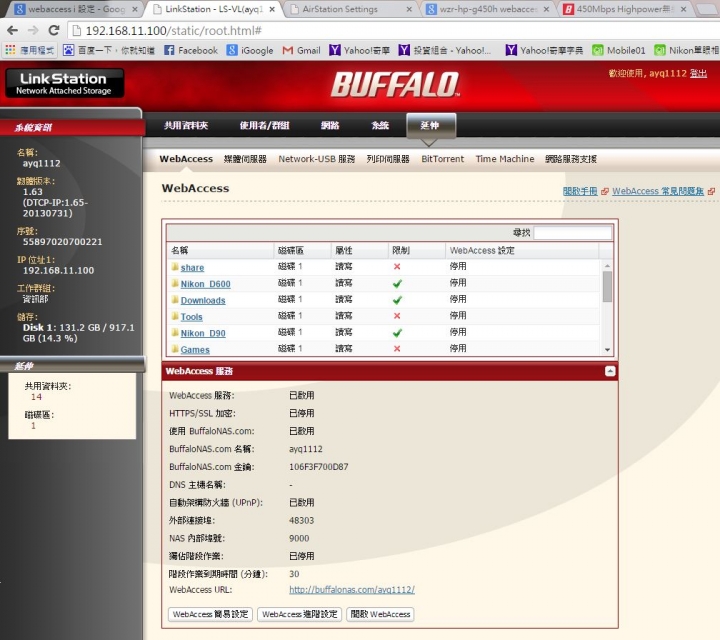This screenshot has width=720, height=640.
Task: Open the Downloads folder link
Action: click(203, 301)
